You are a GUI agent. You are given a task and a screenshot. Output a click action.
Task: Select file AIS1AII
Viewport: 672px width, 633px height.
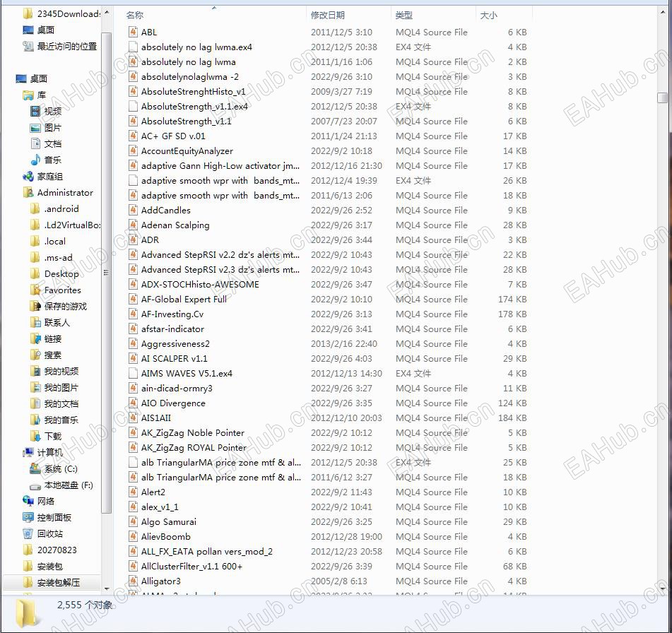pos(156,418)
